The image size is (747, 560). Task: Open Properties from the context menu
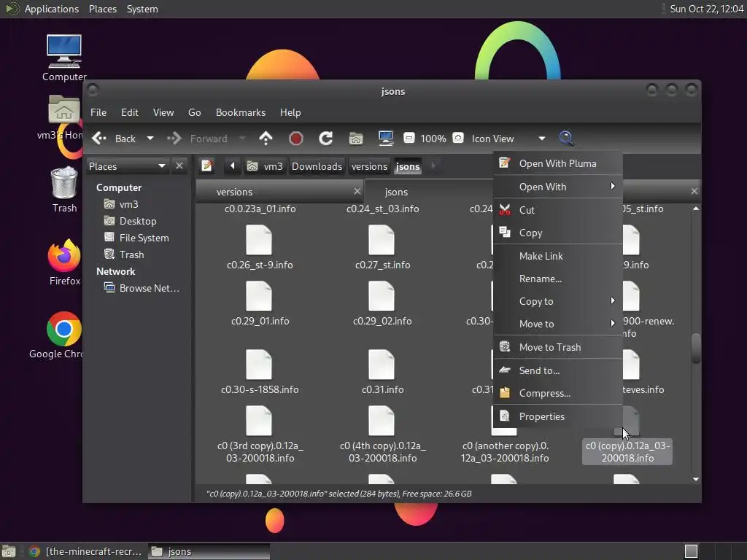[x=558, y=416]
